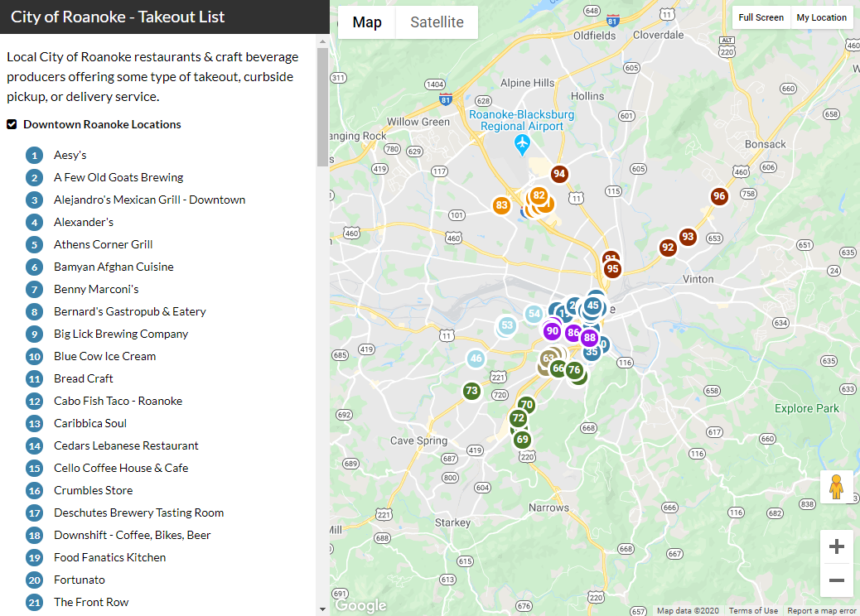Select Downshift - Coffee, Bikes, Beer
The width and height of the screenshot is (860, 616).
point(133,536)
